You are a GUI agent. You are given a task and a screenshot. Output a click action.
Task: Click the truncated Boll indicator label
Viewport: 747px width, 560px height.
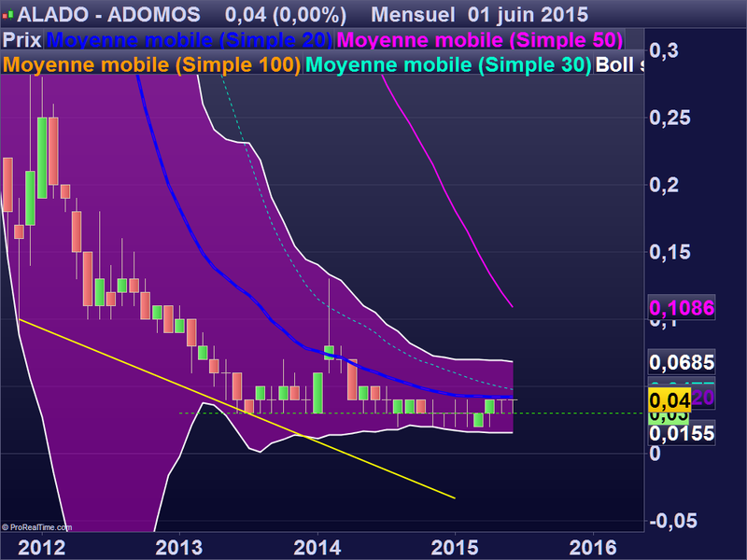(x=619, y=64)
